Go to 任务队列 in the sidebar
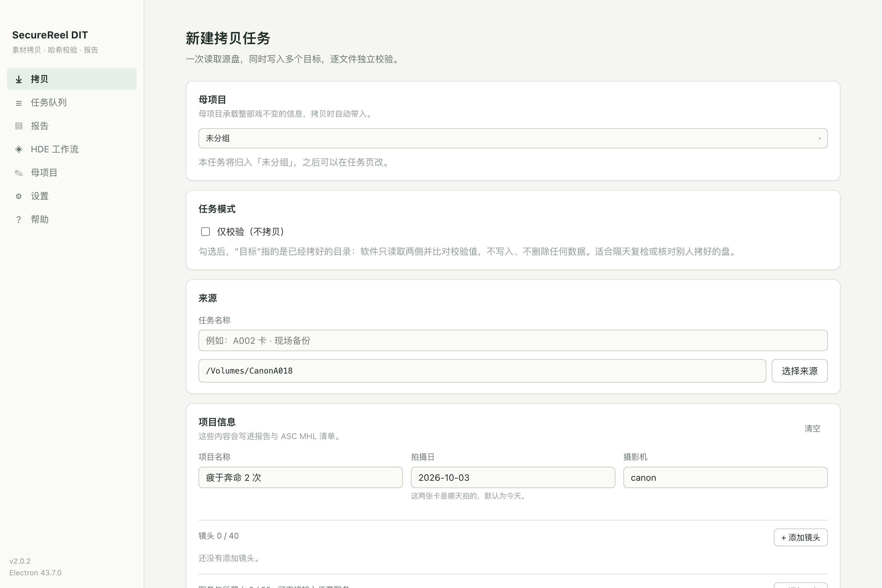This screenshot has width=882, height=588. click(x=71, y=102)
